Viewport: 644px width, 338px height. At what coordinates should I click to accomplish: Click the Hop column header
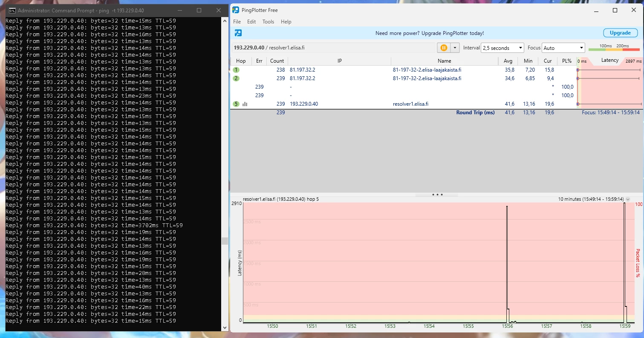click(x=241, y=61)
